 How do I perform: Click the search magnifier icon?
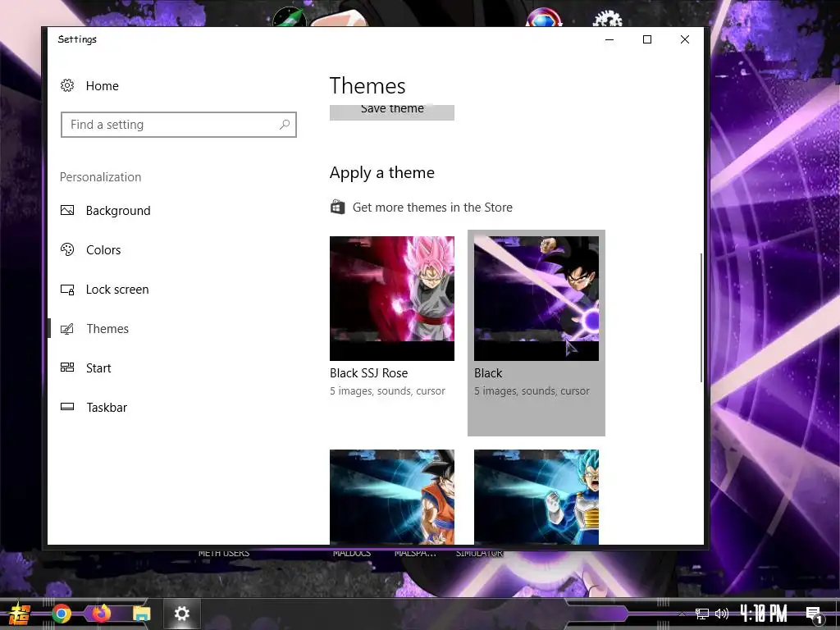[285, 125]
